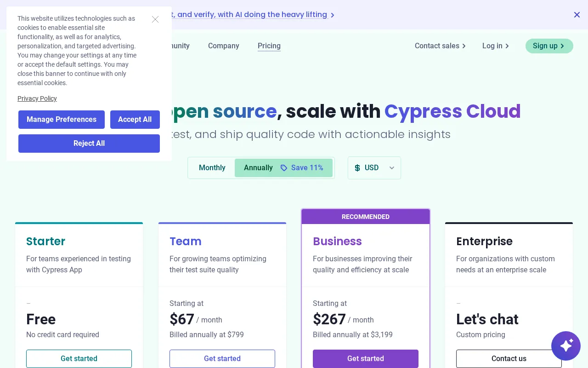This screenshot has width=588, height=368.
Task: Get started with the Starter plan
Action: [x=79, y=359]
